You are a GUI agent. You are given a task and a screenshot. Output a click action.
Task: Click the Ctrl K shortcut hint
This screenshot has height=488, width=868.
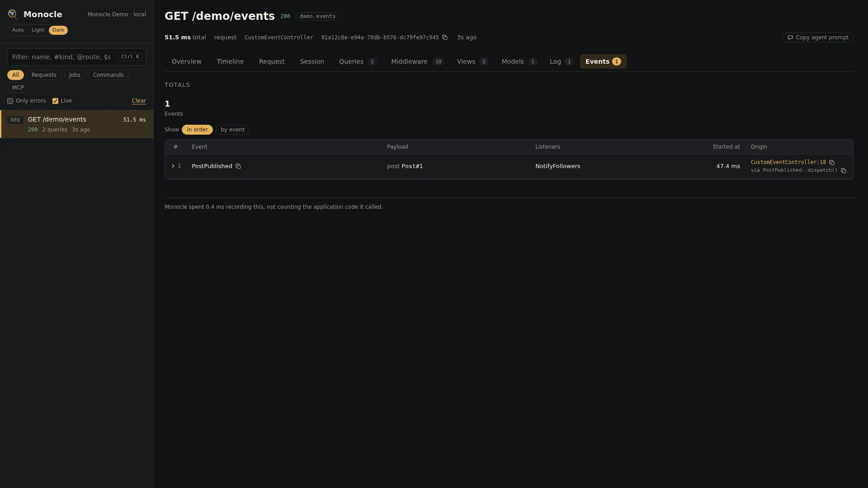pos(130,57)
